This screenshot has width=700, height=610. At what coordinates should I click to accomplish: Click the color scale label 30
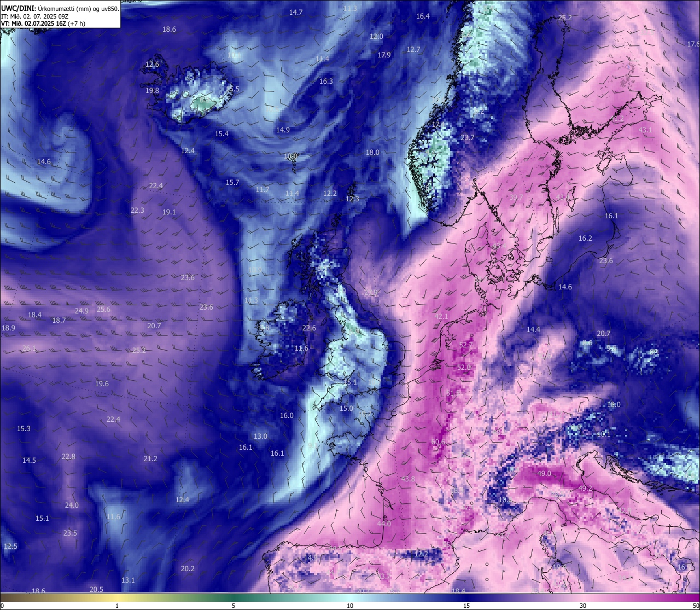(583, 606)
